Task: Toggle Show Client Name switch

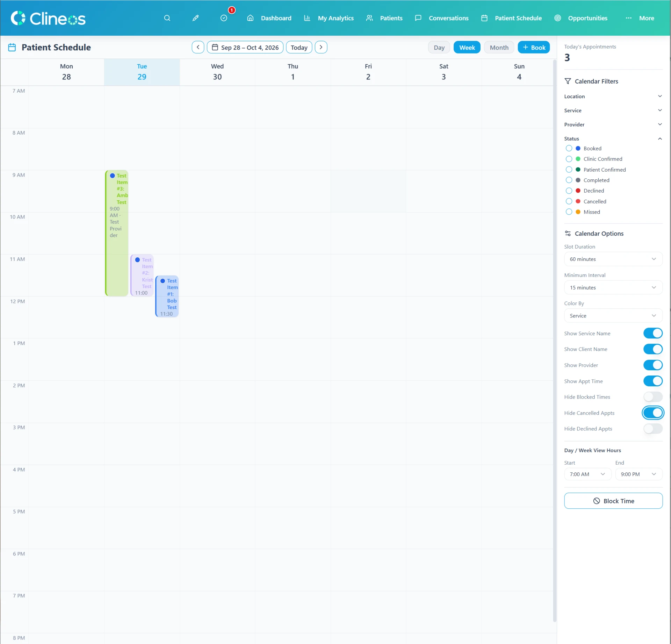Action: 653,349
